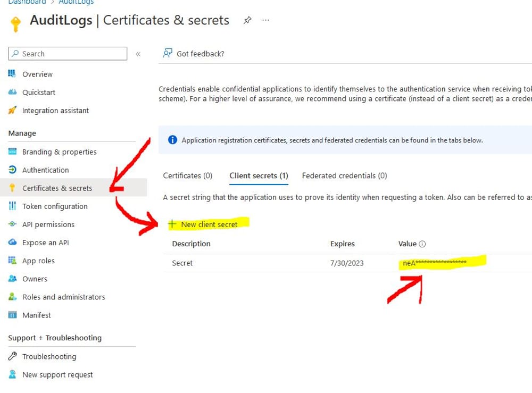
Task: Switch to the Certificates tab
Action: pyautogui.click(x=188, y=175)
